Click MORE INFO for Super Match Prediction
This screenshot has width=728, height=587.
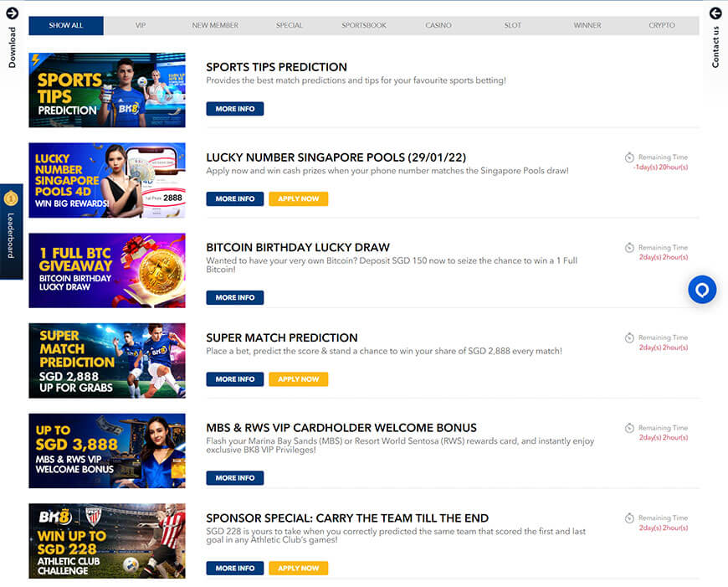click(235, 379)
